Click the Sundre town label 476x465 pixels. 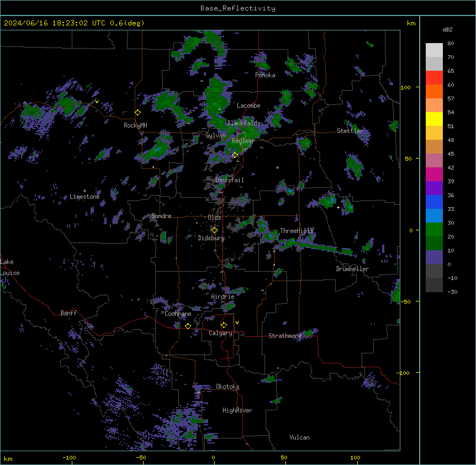(161, 216)
